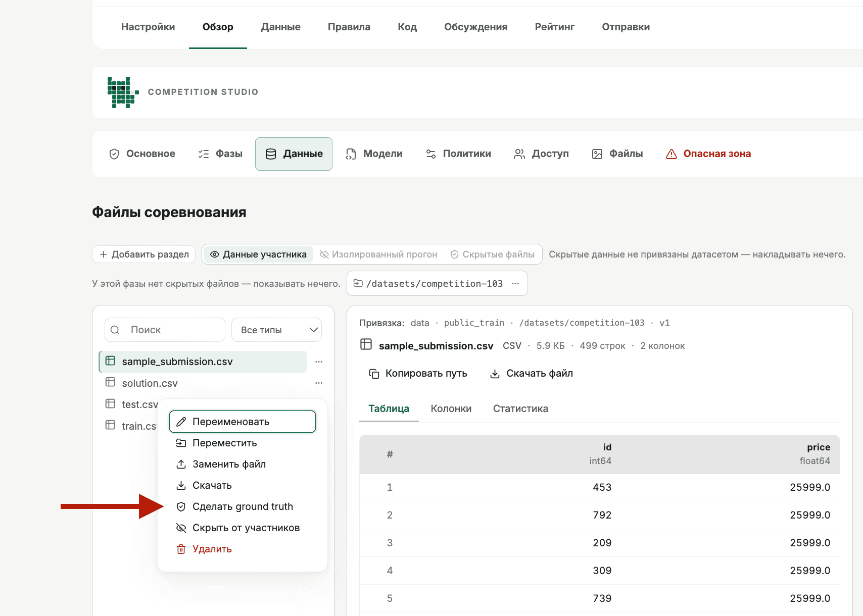Viewport: 863px width, 616px height.
Task: Switch to the Статистика tab
Action: point(520,408)
